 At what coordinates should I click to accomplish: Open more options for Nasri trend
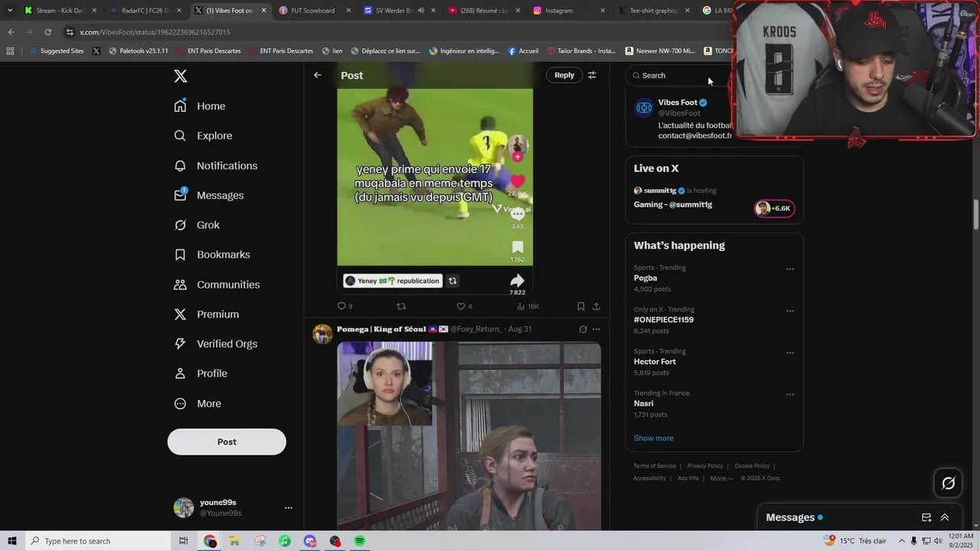(x=790, y=395)
